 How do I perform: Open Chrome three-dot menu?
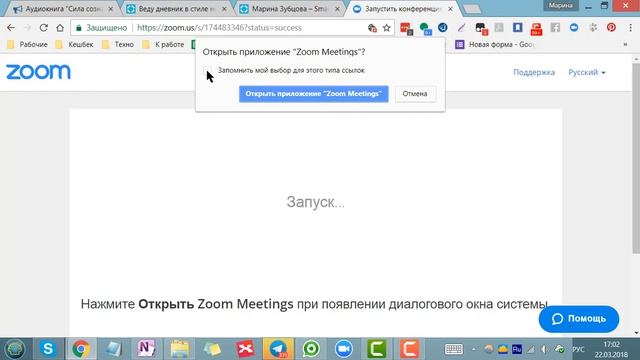click(x=630, y=28)
